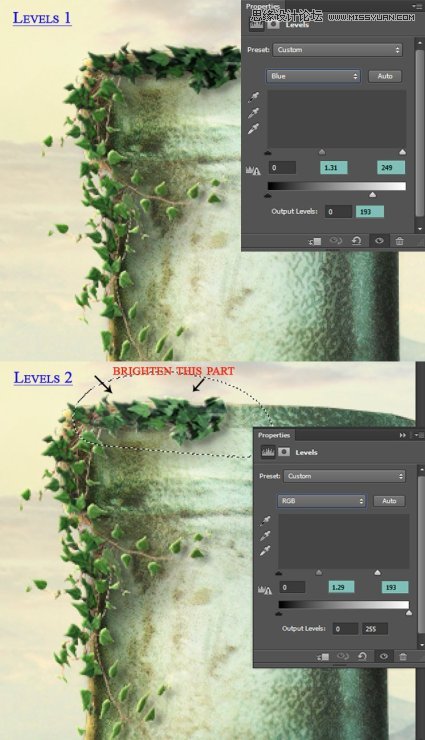Open the RGB channel dropdown

[322, 501]
